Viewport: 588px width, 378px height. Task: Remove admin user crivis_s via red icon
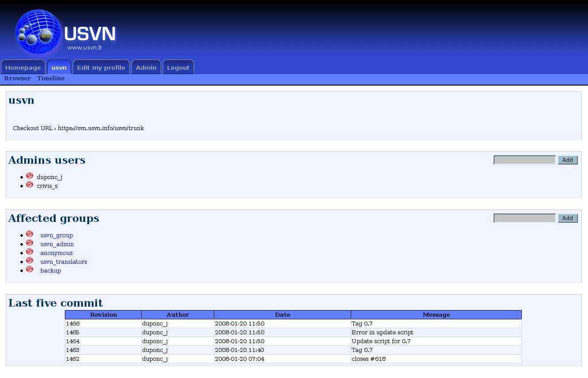[30, 185]
